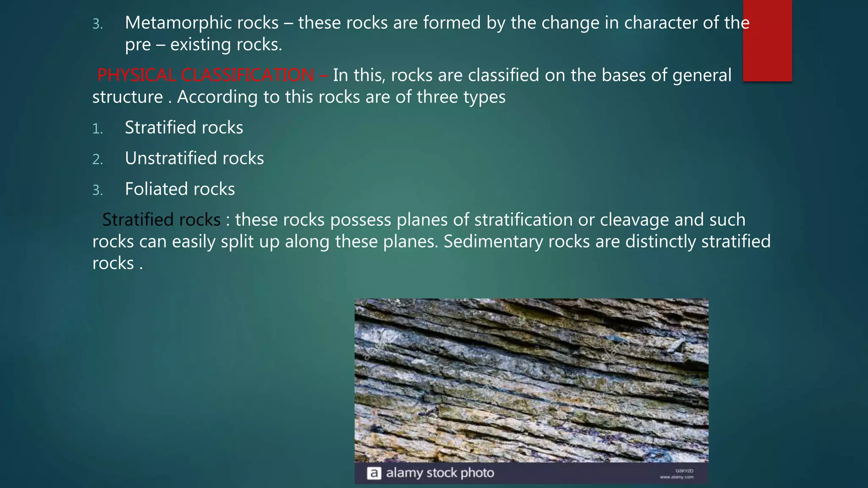
Task: Click 'Sedimentary rocks are distinctly stratified' sentence
Action: coord(607,241)
